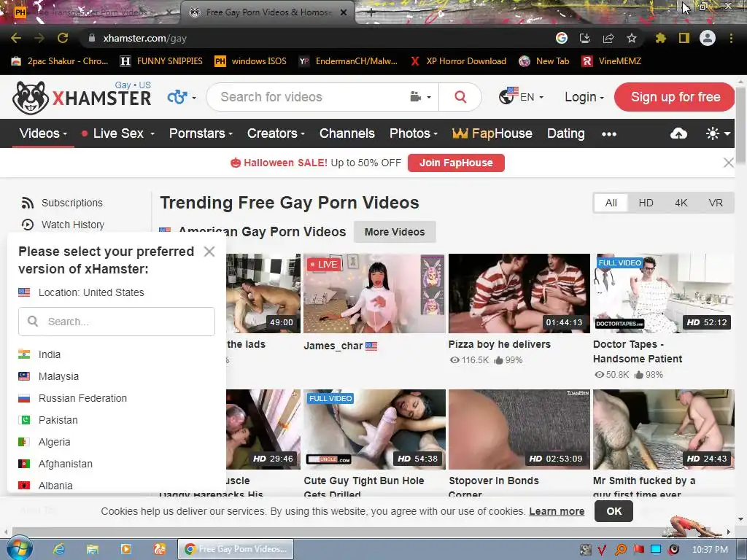The height and width of the screenshot is (560, 747).
Task: Expand the orientation selector dropdown
Action: 182,97
